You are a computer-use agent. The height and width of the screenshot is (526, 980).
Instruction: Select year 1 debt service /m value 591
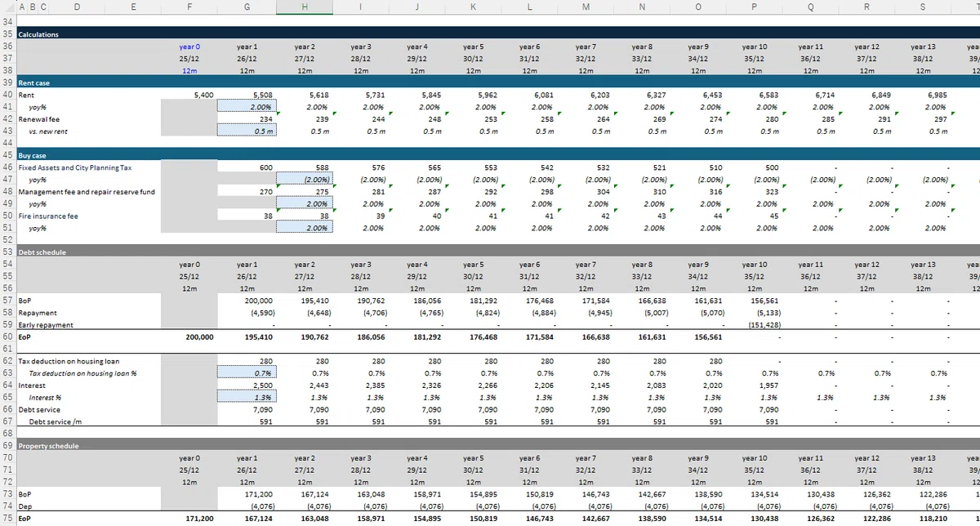coord(247,421)
